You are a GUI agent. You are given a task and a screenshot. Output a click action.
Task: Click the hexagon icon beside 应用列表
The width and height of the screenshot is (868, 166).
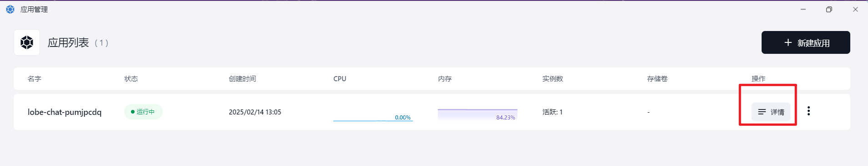point(27,42)
